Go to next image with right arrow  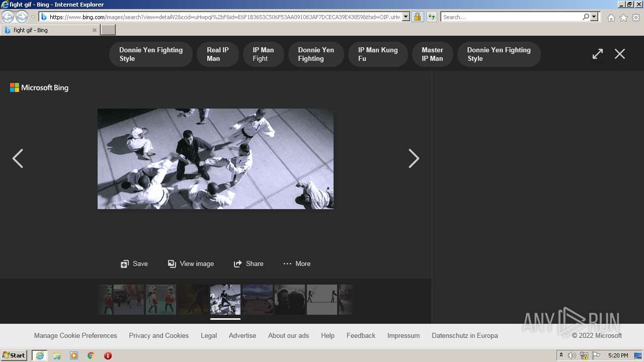pos(414,158)
